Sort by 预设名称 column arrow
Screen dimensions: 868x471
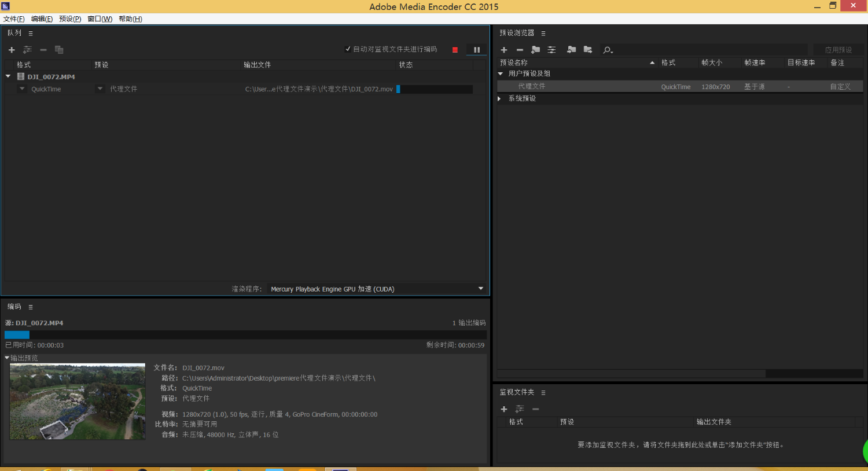tap(652, 62)
